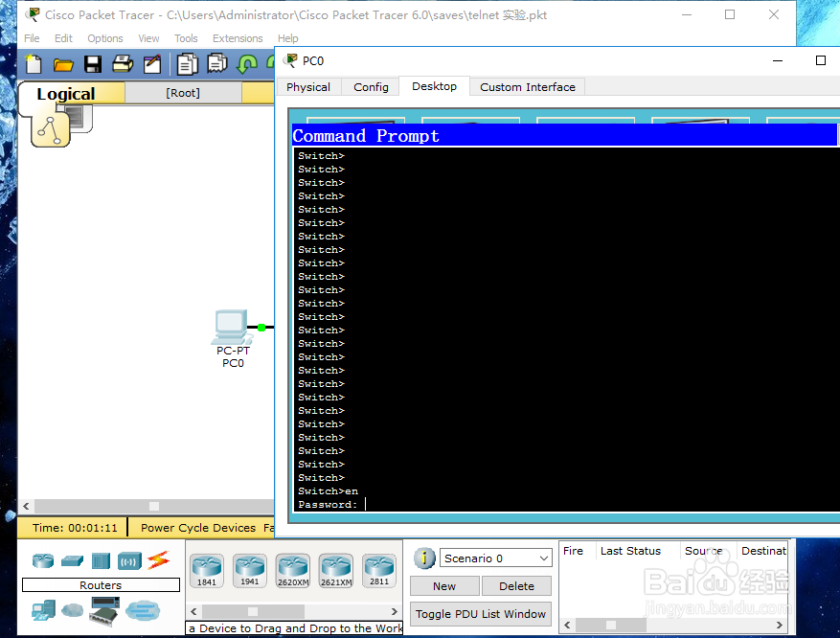The width and height of the screenshot is (840, 638).
Task: Click Power Cycle Devices button
Action: click(198, 528)
